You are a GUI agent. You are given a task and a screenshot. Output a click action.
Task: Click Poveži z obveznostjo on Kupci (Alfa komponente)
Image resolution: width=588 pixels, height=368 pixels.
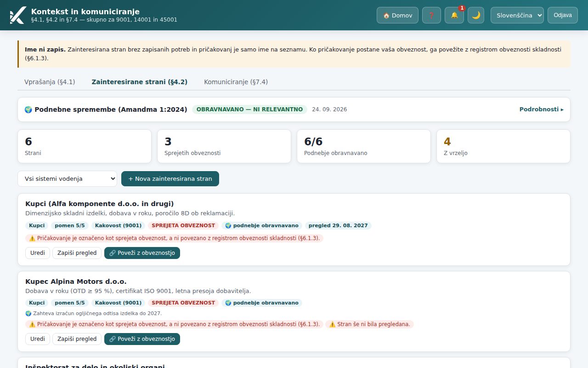click(x=142, y=253)
